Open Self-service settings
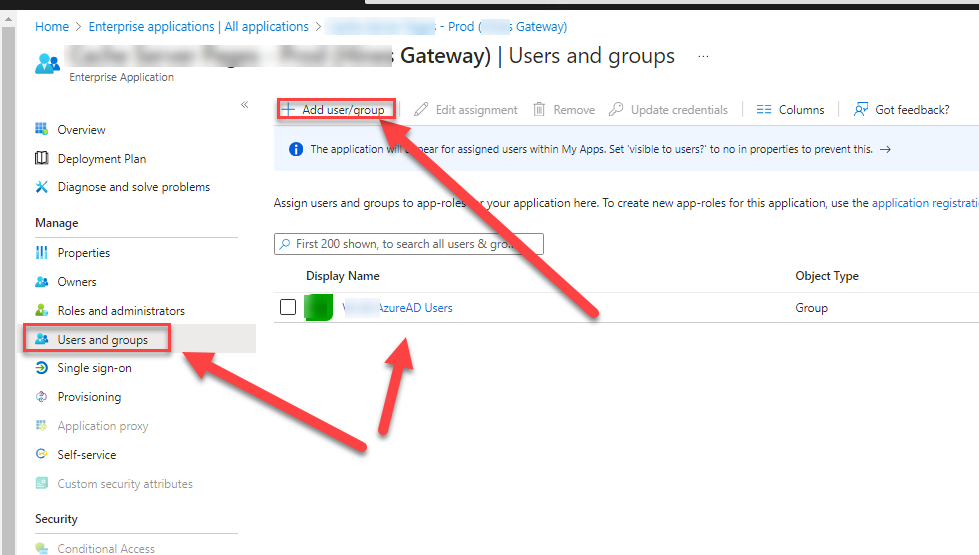Screen dimensions: 979x555 [86, 455]
